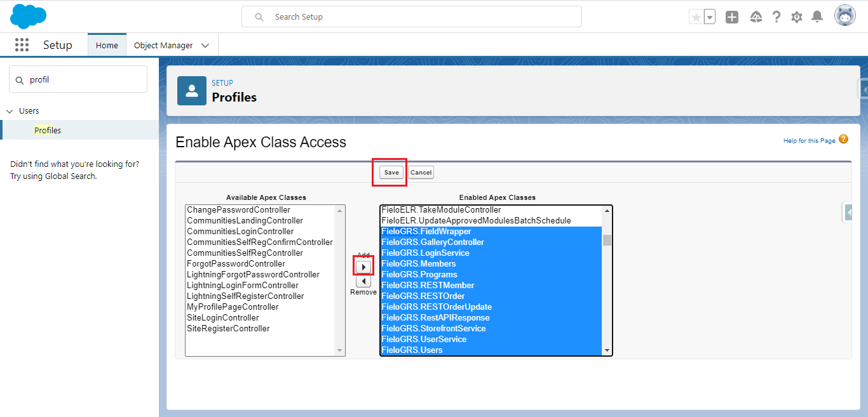Click Enabled classes scrollbar up arrow

point(607,210)
